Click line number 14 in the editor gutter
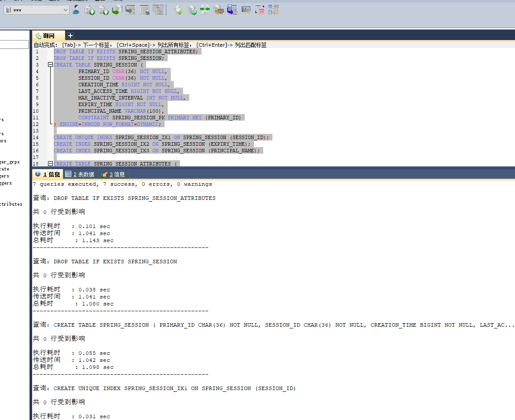The height and width of the screenshot is (420, 515). coord(36,137)
